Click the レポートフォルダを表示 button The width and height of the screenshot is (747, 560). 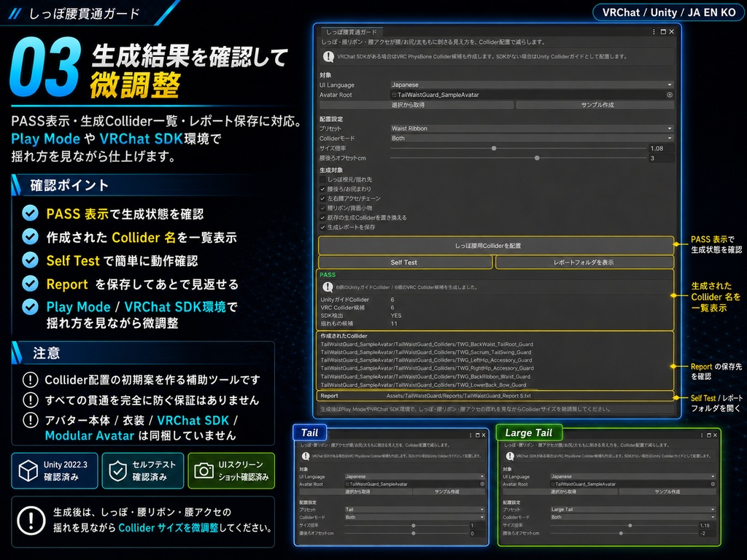(x=584, y=262)
